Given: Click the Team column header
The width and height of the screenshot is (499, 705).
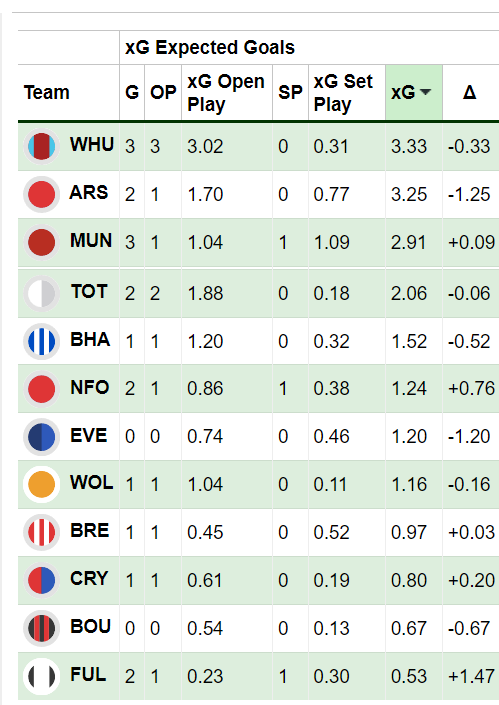Looking at the screenshot, I should point(47,92).
